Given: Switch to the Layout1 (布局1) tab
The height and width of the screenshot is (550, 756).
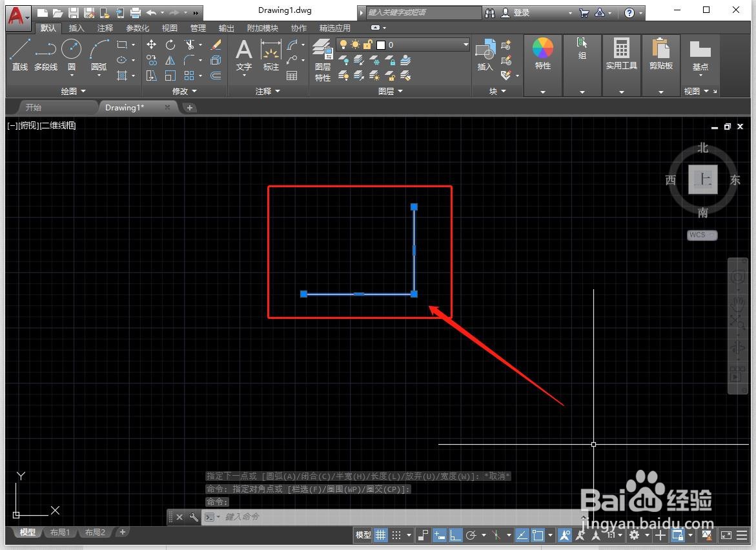Looking at the screenshot, I should pyautogui.click(x=60, y=532).
